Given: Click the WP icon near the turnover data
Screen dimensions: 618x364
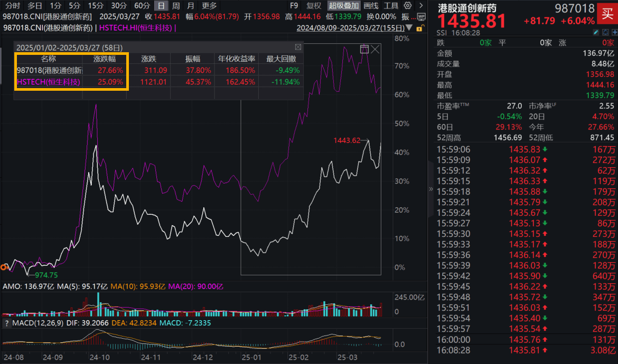Looking at the screenshot, I should tap(422, 16).
